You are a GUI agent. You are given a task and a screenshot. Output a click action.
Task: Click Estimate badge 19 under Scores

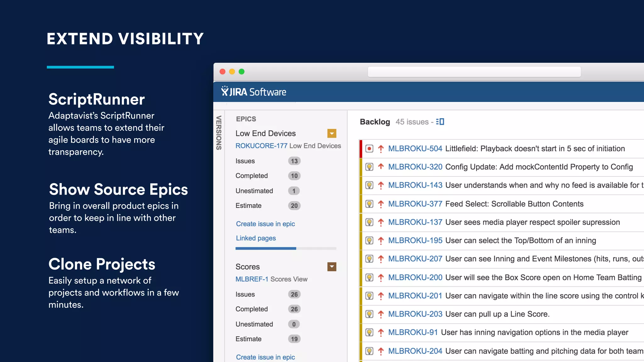[294, 339]
